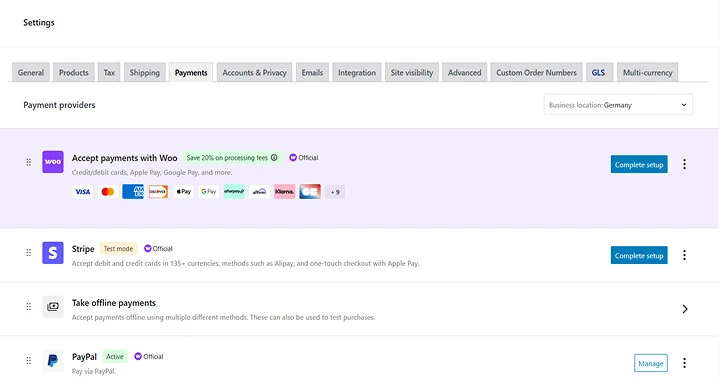Click the 'Payment providers' heading

[x=59, y=105]
